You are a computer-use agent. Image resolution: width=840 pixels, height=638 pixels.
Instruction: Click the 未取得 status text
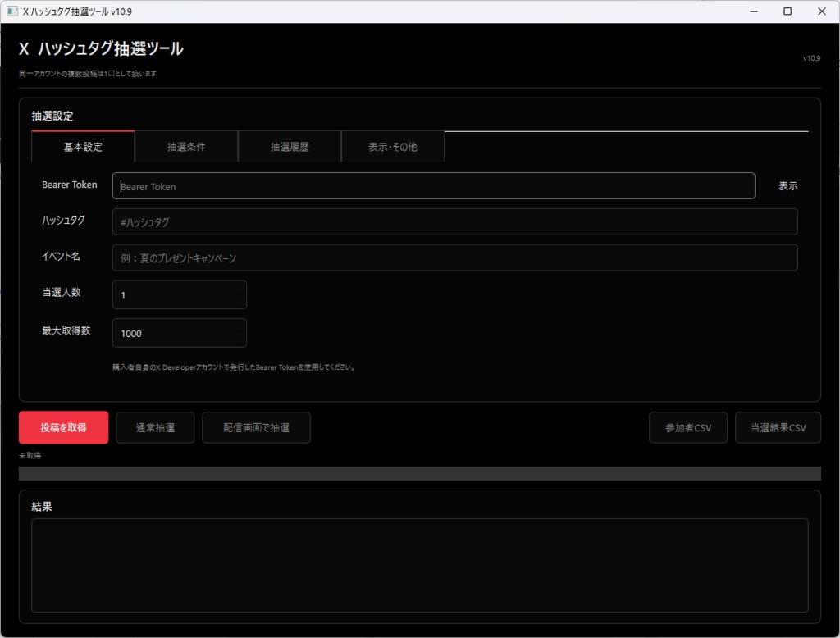[x=30, y=455]
